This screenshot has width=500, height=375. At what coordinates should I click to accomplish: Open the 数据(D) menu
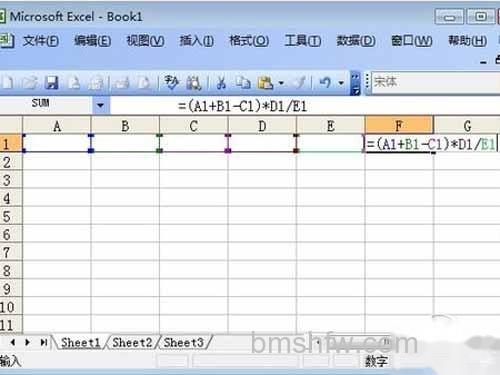[356, 41]
